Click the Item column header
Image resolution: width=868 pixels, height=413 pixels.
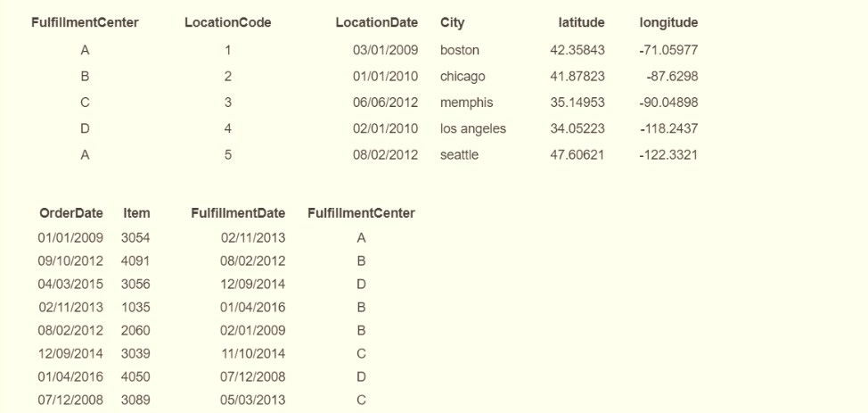pyautogui.click(x=136, y=213)
